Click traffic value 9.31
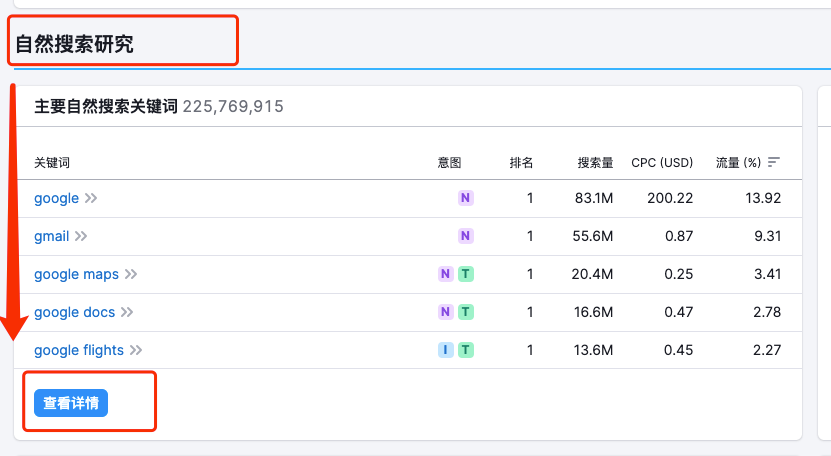Image resolution: width=831 pixels, height=456 pixels. tap(768, 236)
